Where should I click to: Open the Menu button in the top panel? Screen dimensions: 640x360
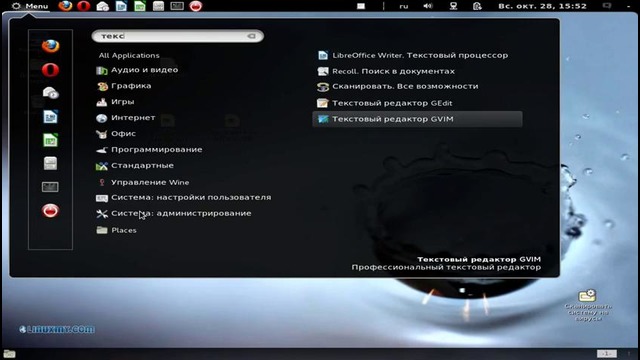[30, 6]
